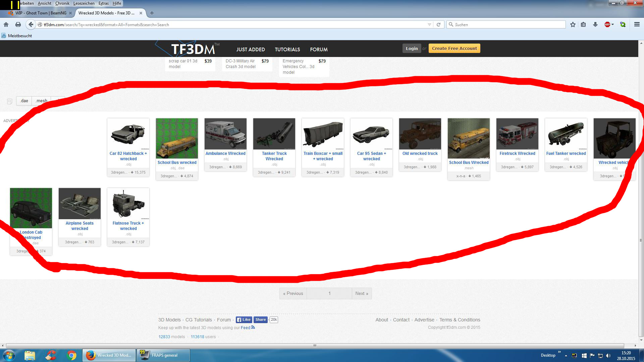Viewport: 644px width, 362px height.
Task: Open the Ansicht menu
Action: [45, 3]
